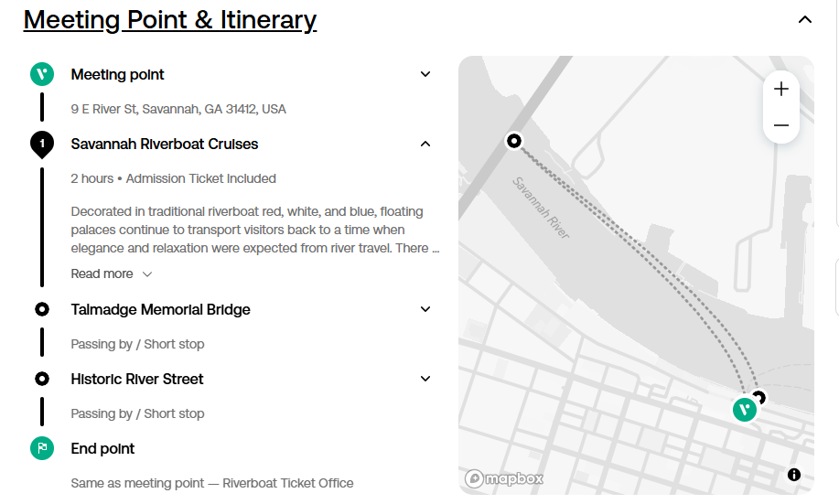Zoom in on the map

point(781,89)
